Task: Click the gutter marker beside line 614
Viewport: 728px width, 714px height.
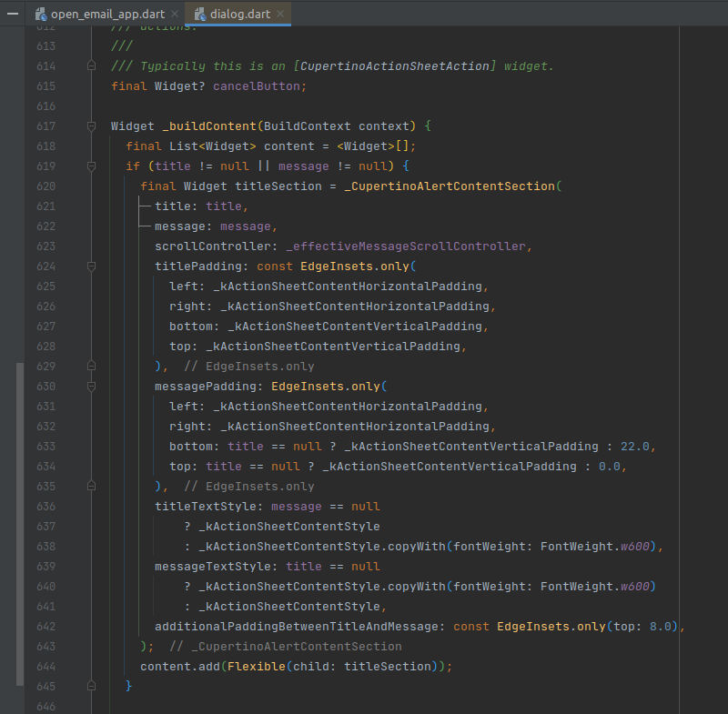Action: (x=91, y=65)
